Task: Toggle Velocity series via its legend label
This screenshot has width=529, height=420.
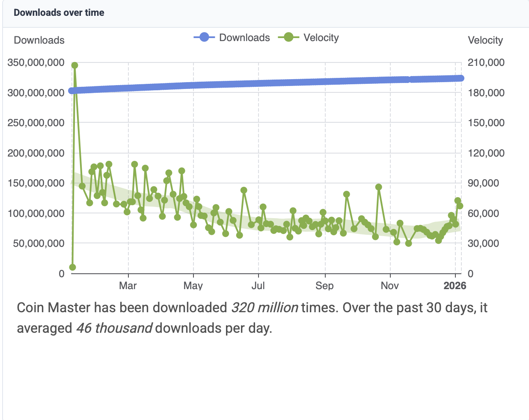Action: [321, 38]
